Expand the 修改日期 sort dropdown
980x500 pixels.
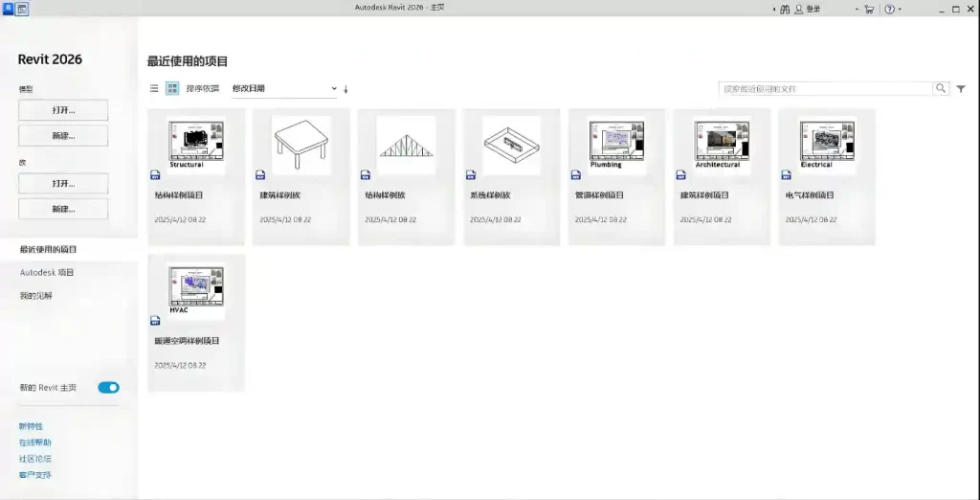(285, 88)
